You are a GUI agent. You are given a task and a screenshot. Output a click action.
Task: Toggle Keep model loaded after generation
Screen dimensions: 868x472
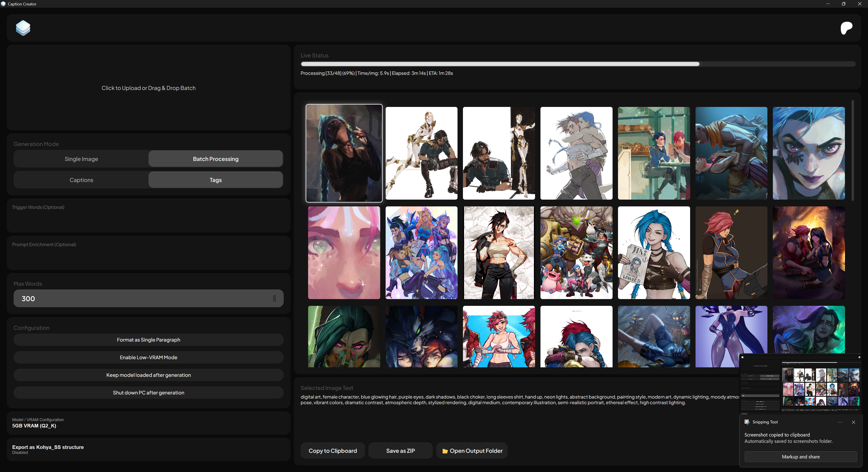(148, 375)
